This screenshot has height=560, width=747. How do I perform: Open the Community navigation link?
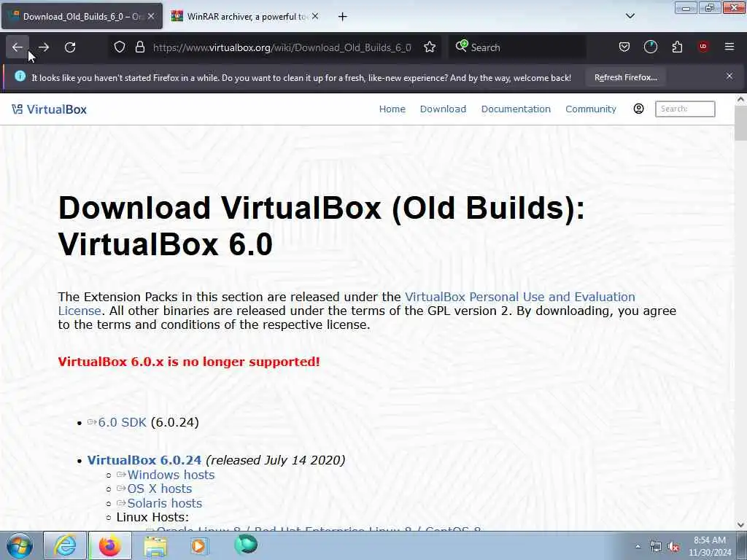coord(591,109)
